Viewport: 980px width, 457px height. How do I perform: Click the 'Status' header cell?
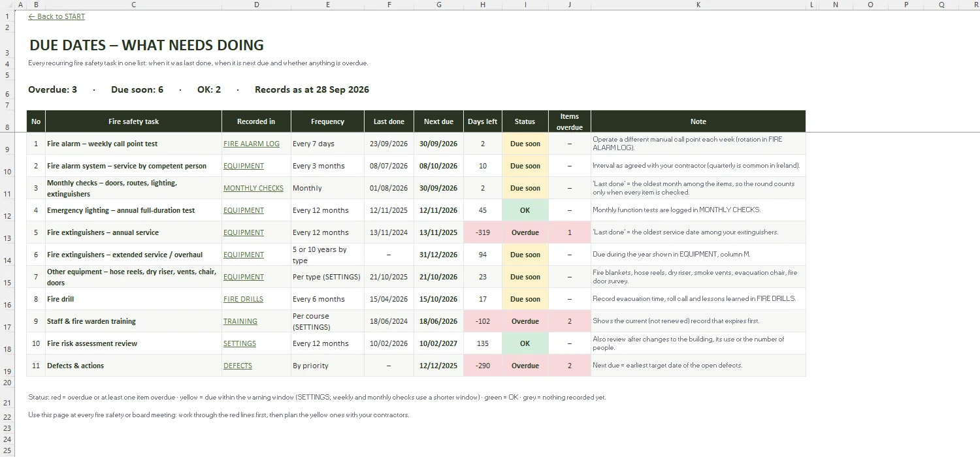tap(525, 121)
